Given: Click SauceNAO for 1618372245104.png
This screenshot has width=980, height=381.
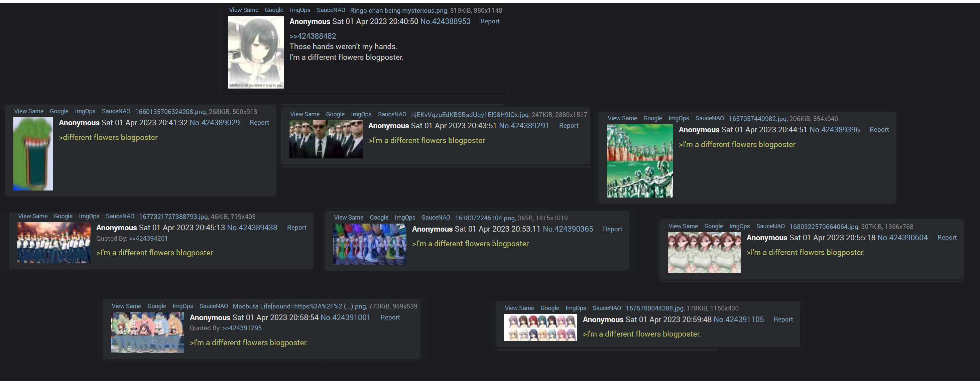Looking at the screenshot, I should (x=436, y=218).
